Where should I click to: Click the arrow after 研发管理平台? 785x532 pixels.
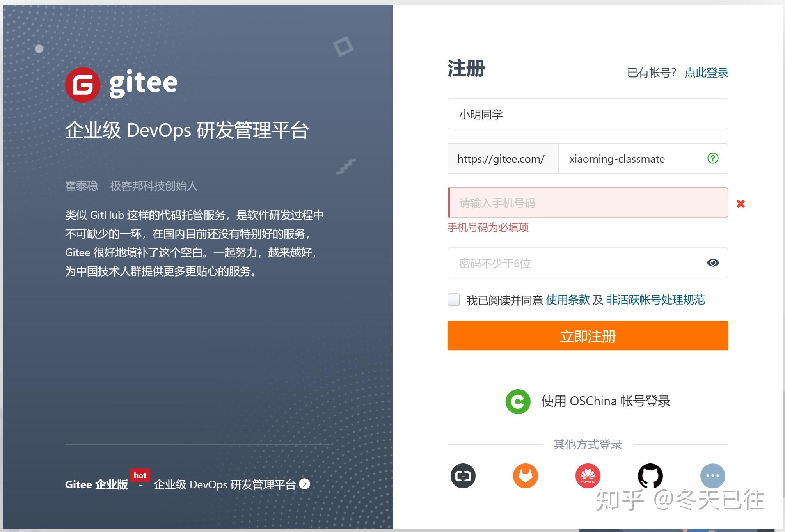[x=304, y=484]
